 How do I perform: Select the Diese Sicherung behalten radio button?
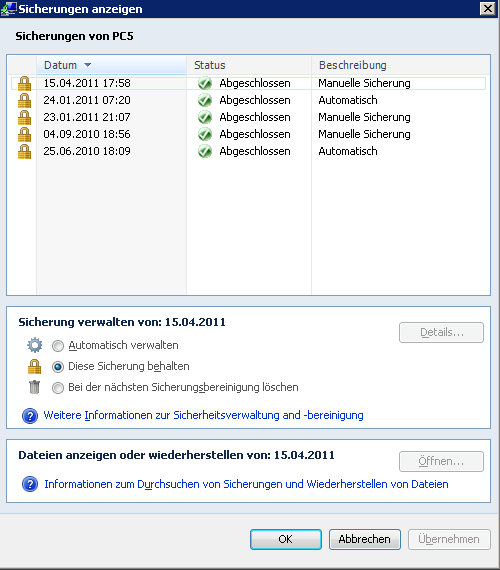point(58,367)
